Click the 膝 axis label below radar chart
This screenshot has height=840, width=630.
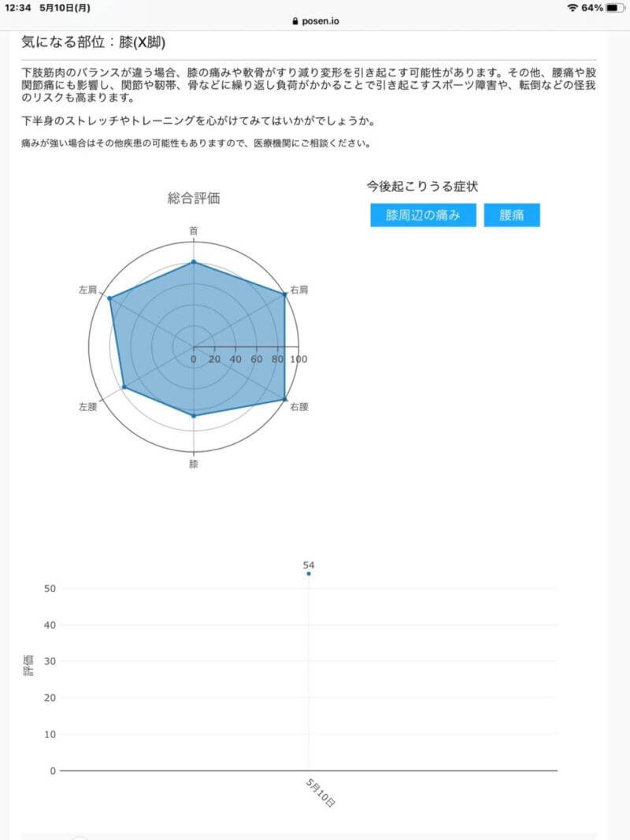tap(194, 464)
